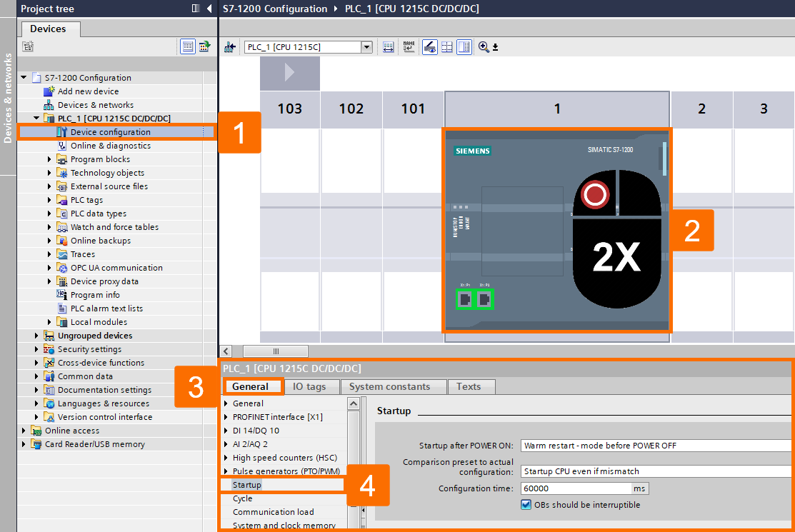Viewport: 795px width, 532px height.
Task: Click the PLC tags folder icon
Action: tap(62, 200)
